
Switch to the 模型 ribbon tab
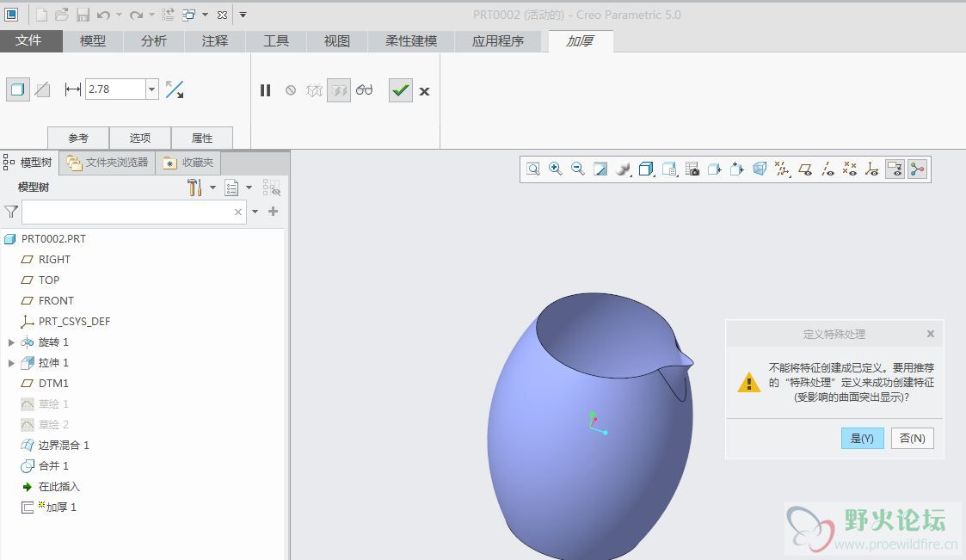pos(93,40)
